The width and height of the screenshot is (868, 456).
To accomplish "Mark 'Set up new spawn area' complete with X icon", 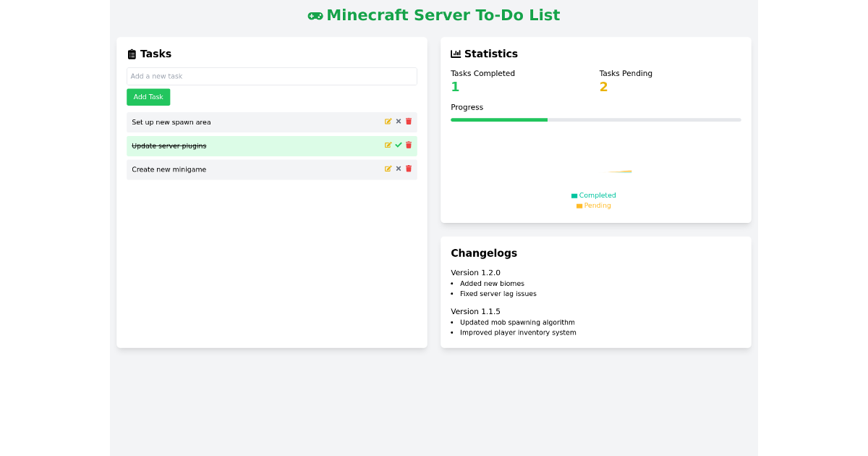I will pyautogui.click(x=398, y=121).
